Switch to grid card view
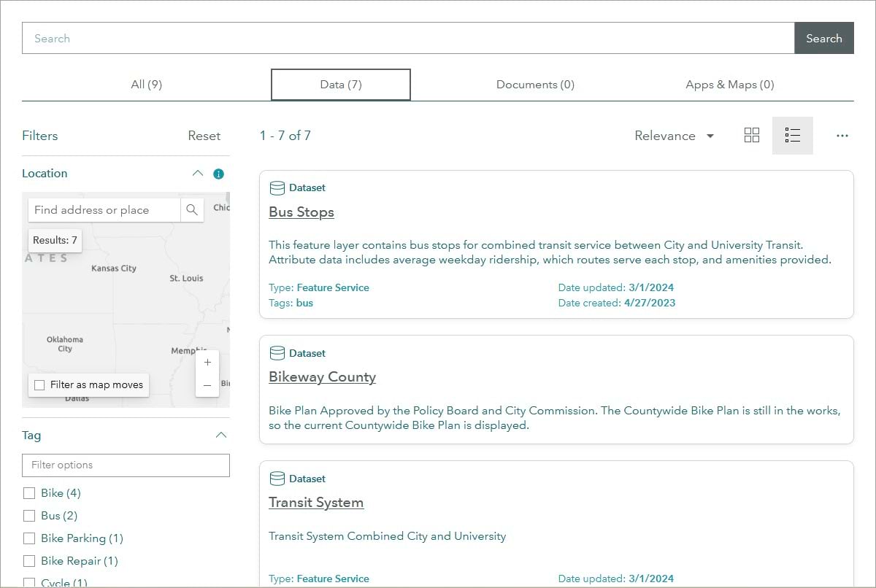The image size is (876, 588). pyautogui.click(x=752, y=135)
